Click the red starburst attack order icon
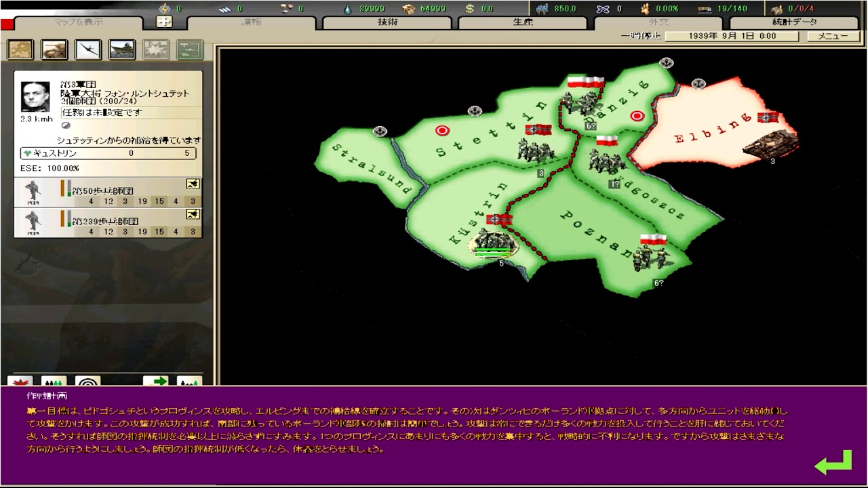868x488 pixels. tap(20, 381)
